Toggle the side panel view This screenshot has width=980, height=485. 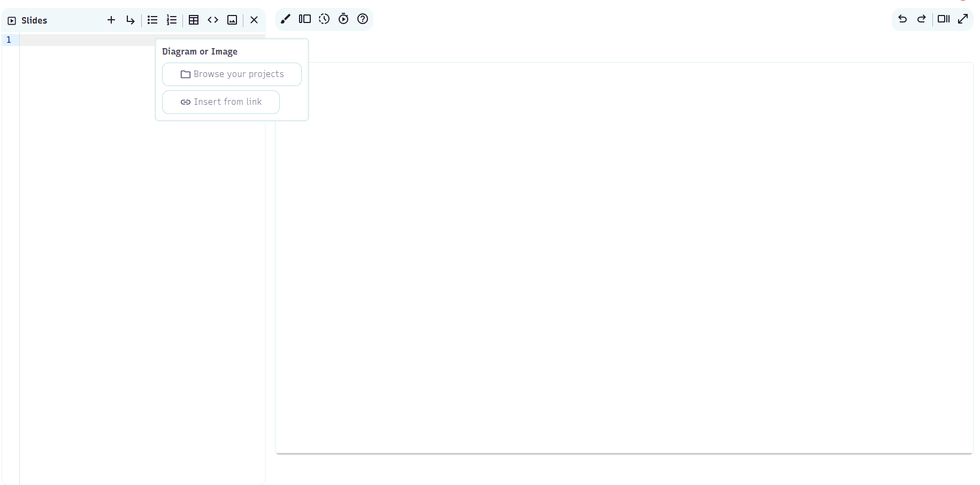943,19
